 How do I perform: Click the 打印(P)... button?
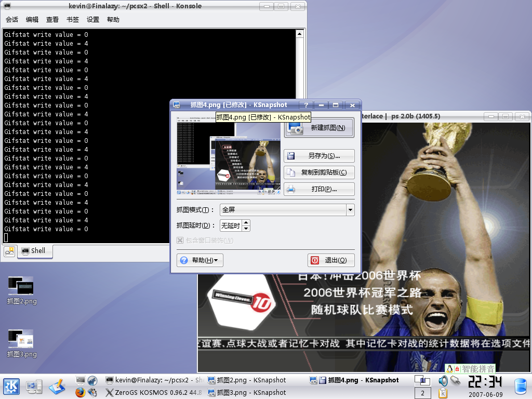[319, 189]
